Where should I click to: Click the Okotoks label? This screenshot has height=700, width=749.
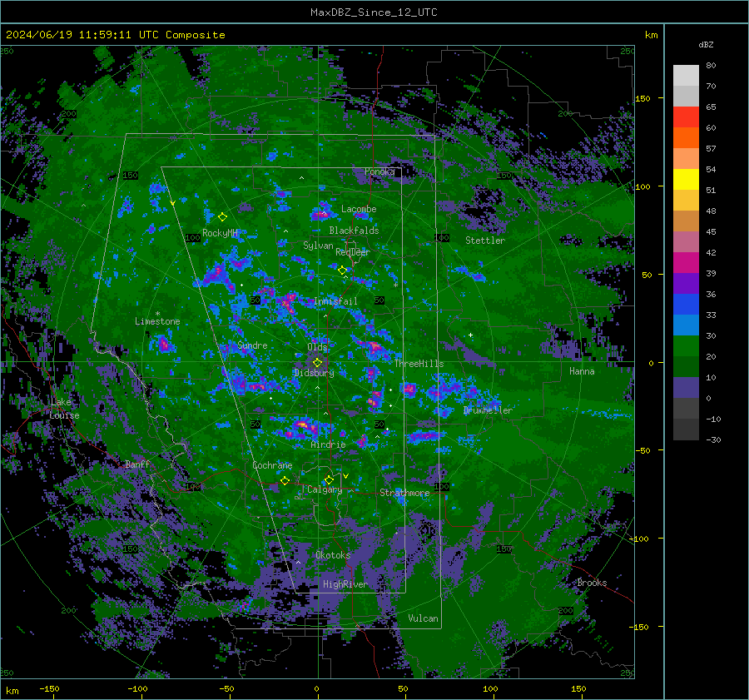coord(333,555)
